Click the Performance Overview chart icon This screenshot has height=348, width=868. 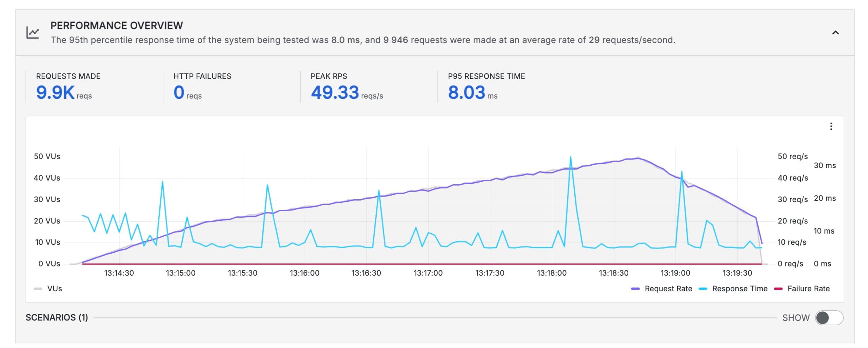[33, 33]
